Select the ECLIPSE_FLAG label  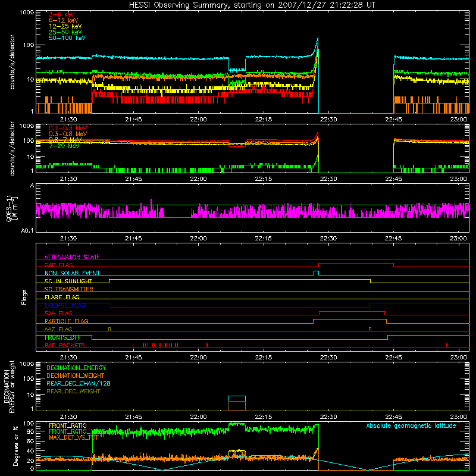click(x=65, y=305)
